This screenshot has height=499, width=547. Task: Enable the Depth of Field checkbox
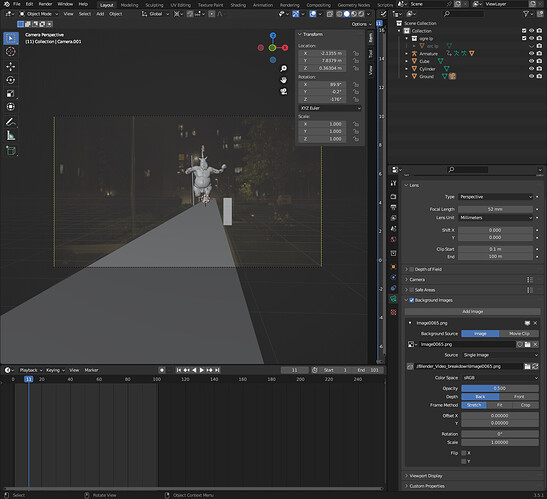[412, 269]
